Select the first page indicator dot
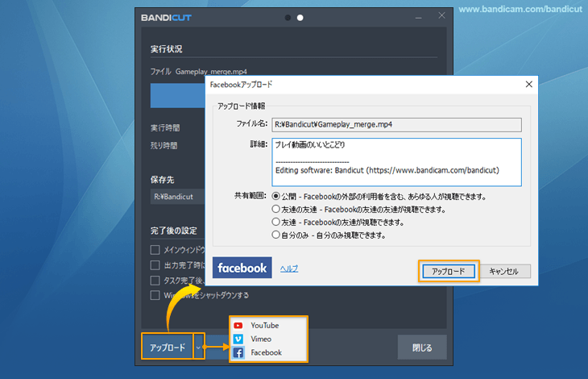Viewport: 588px width, 379px height. click(288, 18)
